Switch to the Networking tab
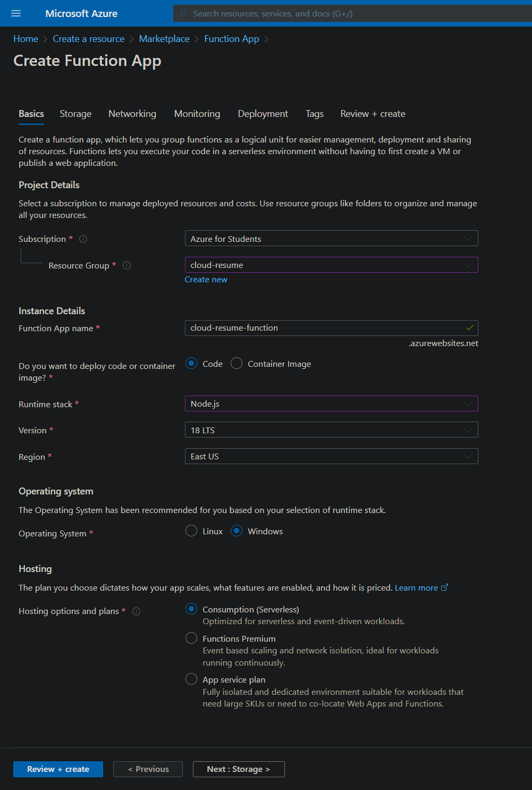The height and width of the screenshot is (790, 532). point(132,114)
